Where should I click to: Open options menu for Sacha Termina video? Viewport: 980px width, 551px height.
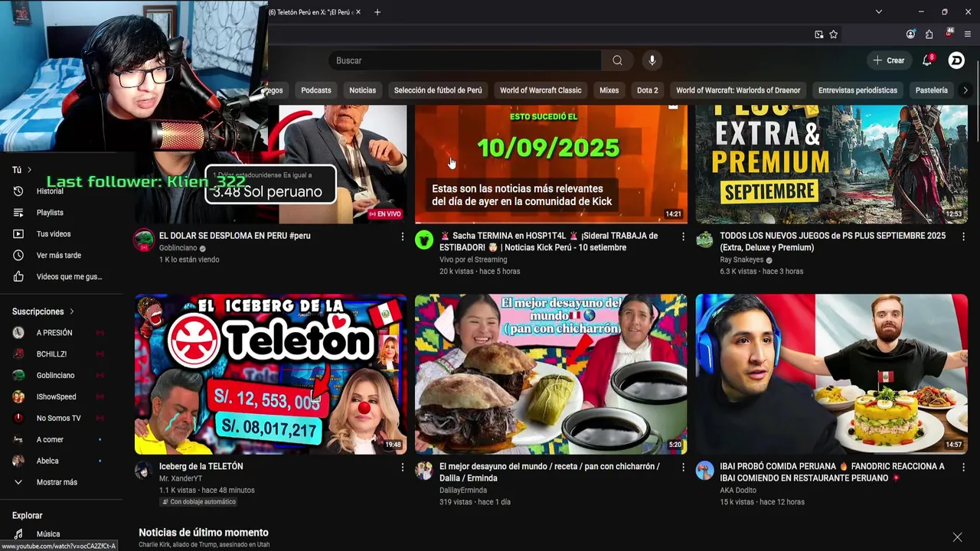(x=683, y=237)
